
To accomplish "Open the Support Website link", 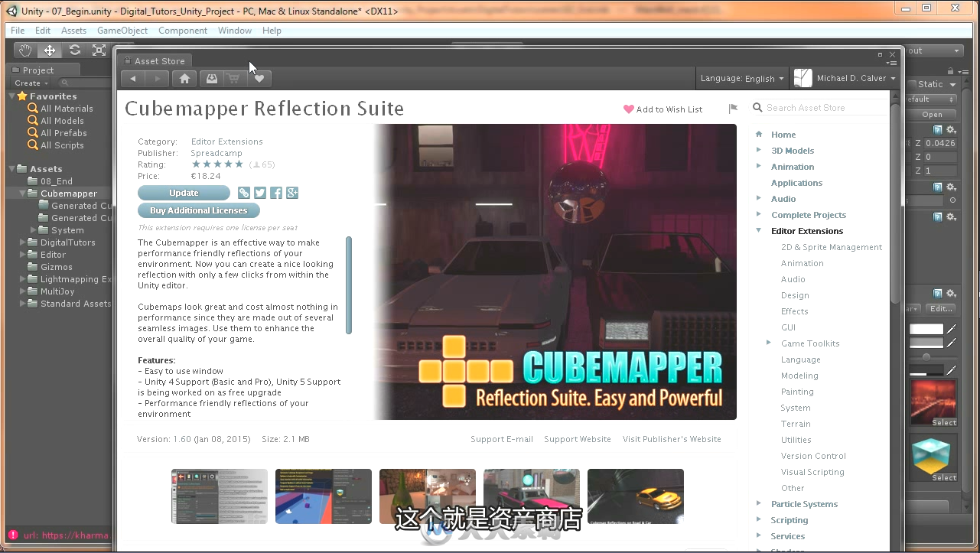I will click(578, 439).
